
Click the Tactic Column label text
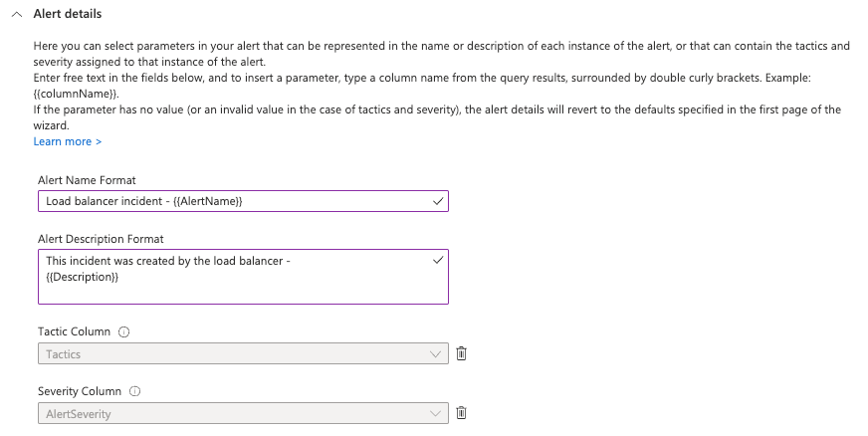pos(75,331)
